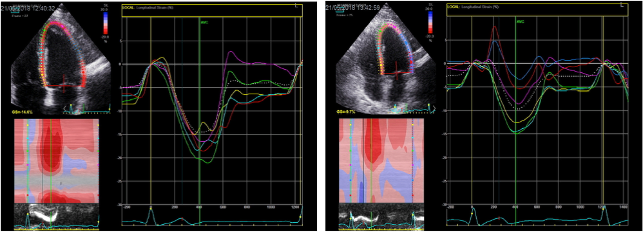Click the strain color scale bar in right panel
This screenshot has width=644, height=232.
point(430,22)
